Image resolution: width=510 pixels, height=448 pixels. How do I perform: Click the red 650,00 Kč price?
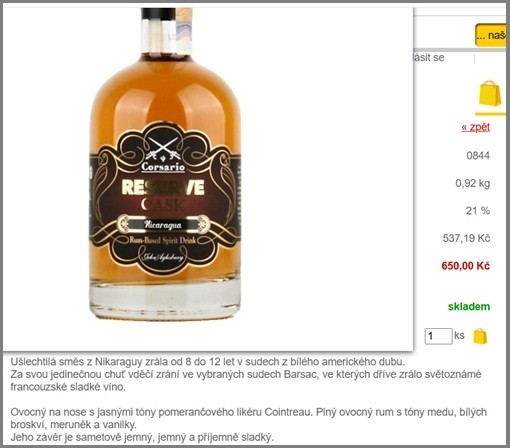pyautogui.click(x=465, y=266)
